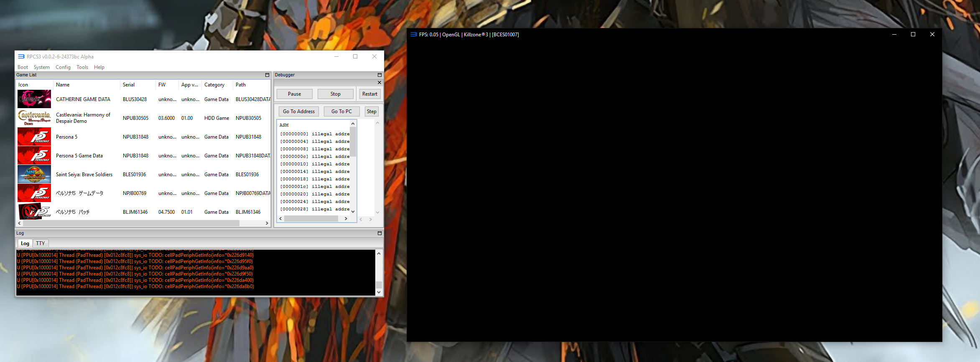This screenshot has width=980, height=362.
Task: Sort by the Category column header
Action: [217, 85]
